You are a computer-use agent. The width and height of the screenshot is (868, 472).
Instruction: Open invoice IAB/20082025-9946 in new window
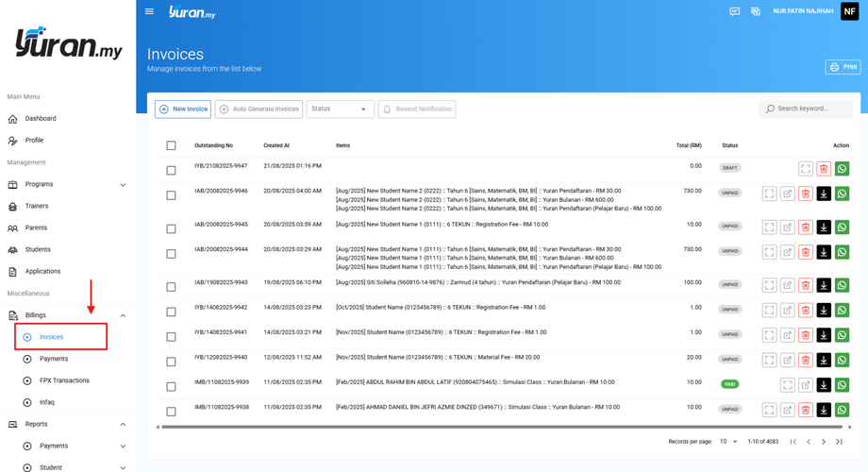coord(787,194)
